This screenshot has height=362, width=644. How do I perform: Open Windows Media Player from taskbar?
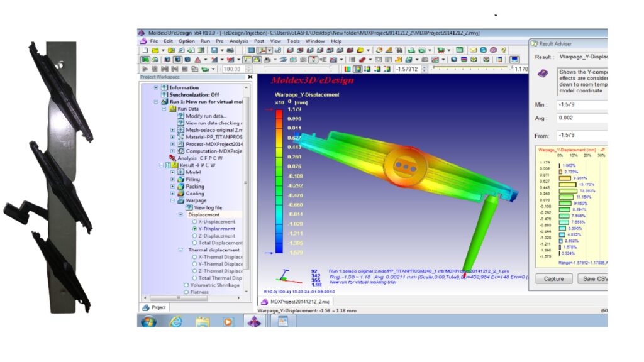(228, 321)
